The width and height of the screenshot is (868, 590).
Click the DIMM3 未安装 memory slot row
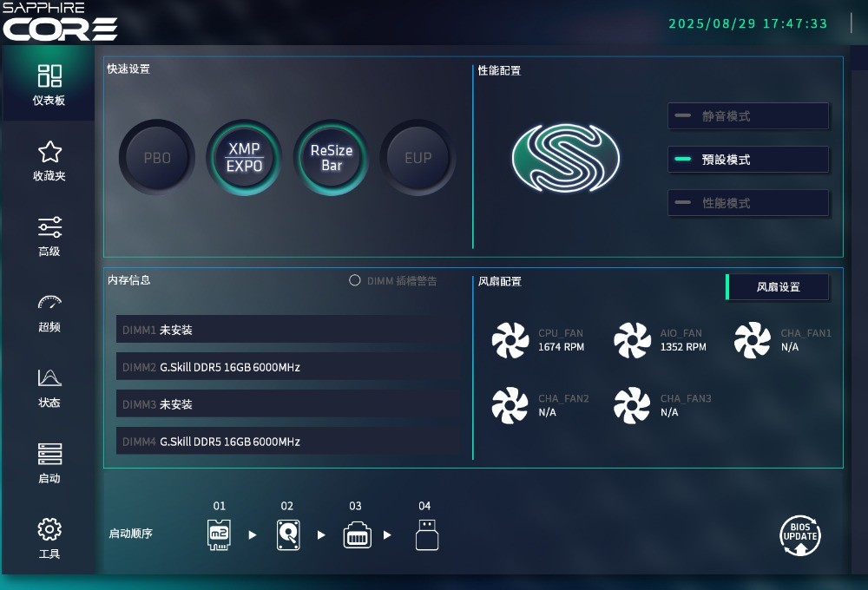(288, 404)
